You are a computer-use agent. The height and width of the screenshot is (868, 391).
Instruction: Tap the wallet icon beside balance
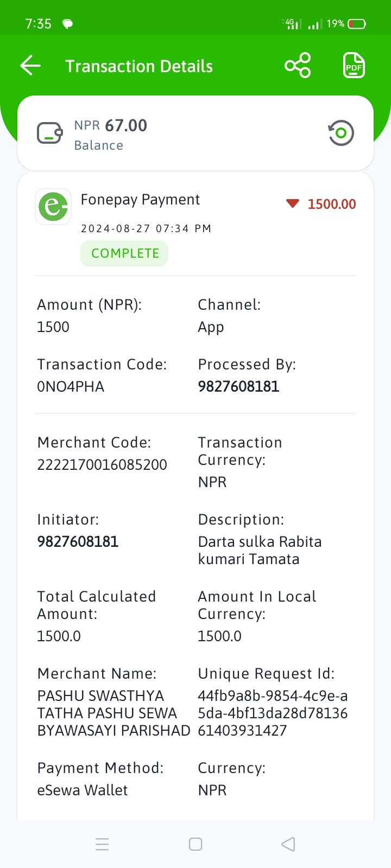click(50, 133)
